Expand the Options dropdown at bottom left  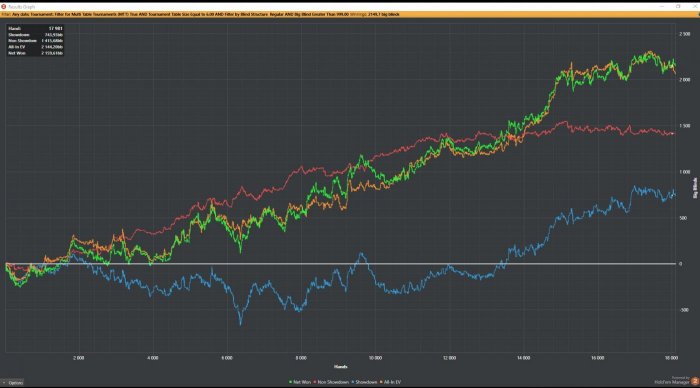(x=12, y=383)
